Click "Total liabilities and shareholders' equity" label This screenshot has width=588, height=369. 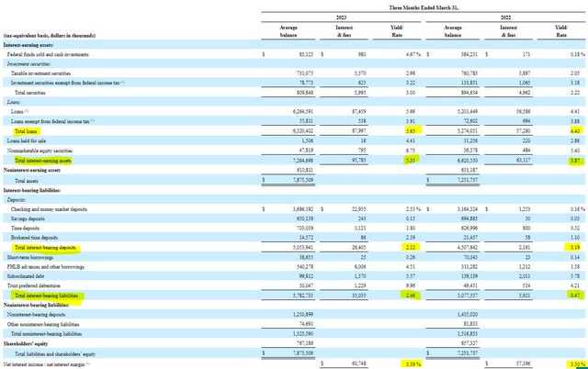[x=55, y=354]
